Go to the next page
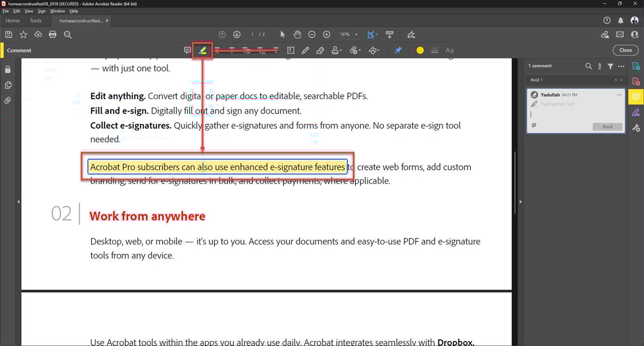Viewport: 644px width, 346px height. (237, 35)
